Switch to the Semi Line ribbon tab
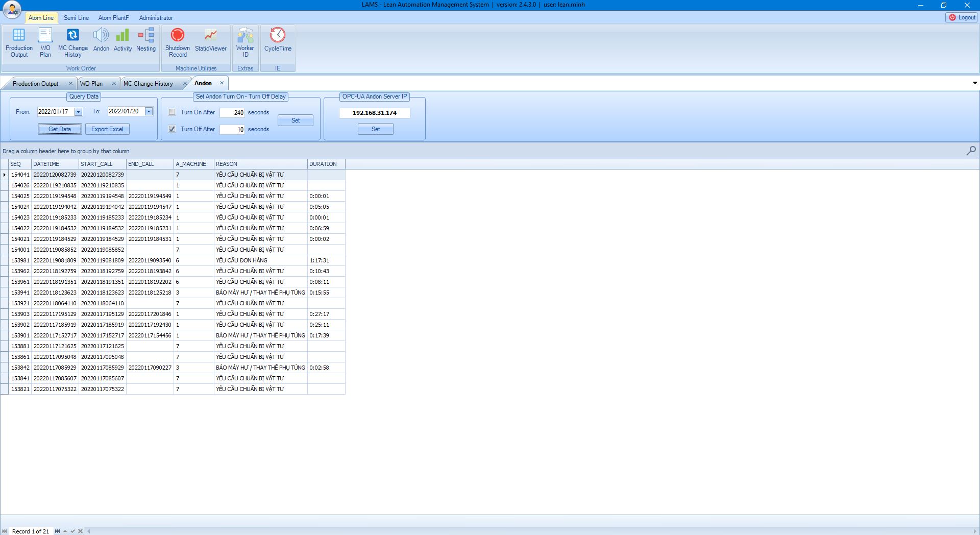The width and height of the screenshot is (980, 535). tap(76, 18)
